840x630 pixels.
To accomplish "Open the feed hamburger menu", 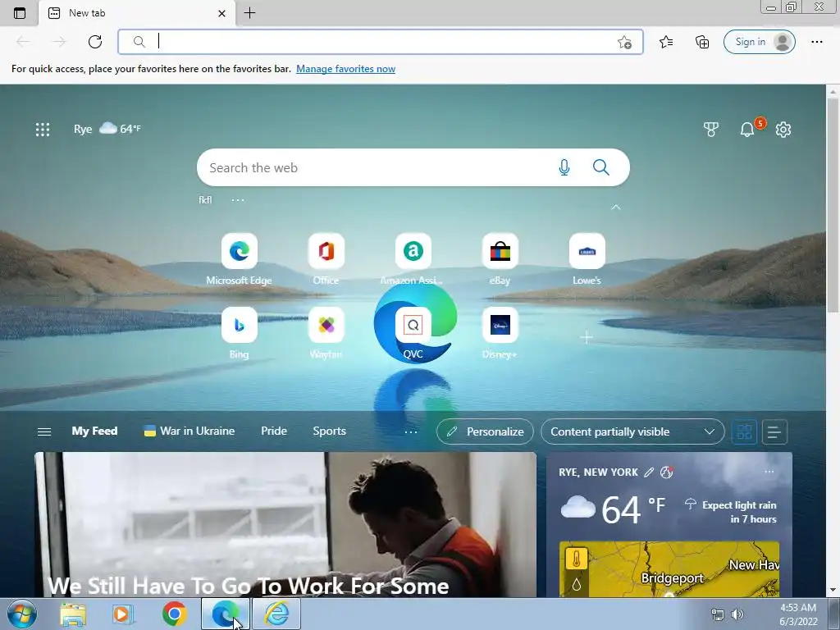I will click(44, 431).
